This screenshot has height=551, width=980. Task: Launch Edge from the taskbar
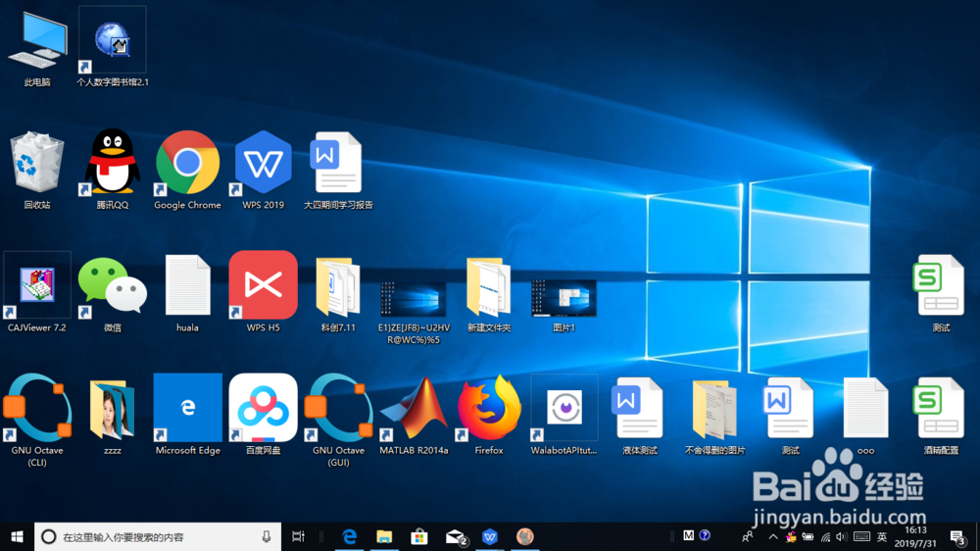coord(350,536)
